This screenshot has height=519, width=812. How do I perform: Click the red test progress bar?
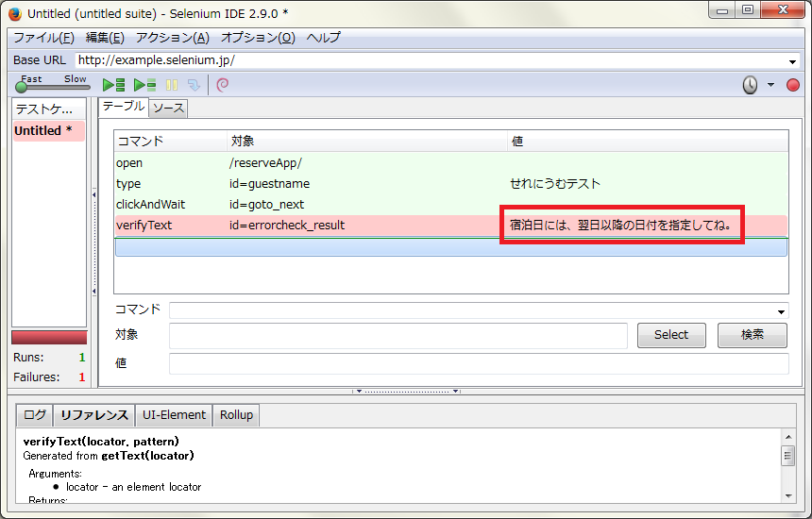(x=49, y=338)
